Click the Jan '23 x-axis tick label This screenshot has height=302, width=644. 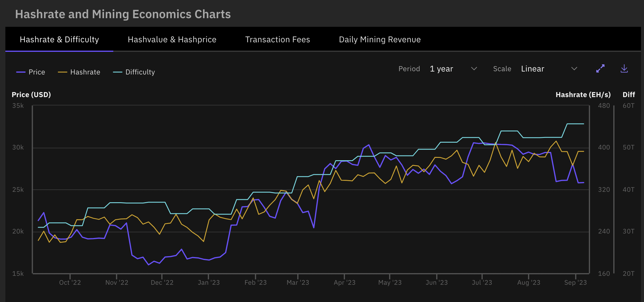pyautogui.click(x=209, y=282)
